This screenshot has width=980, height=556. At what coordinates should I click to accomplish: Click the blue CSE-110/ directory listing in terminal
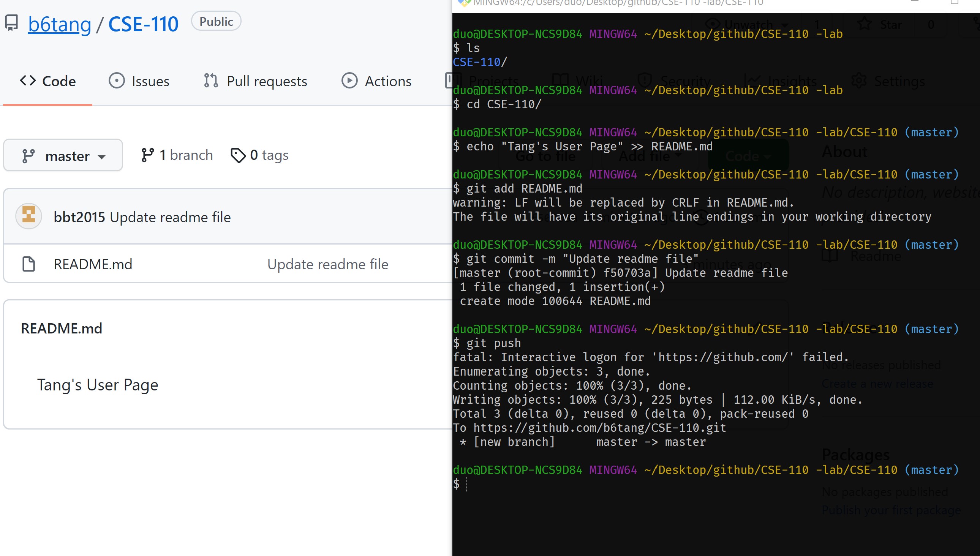(x=480, y=62)
